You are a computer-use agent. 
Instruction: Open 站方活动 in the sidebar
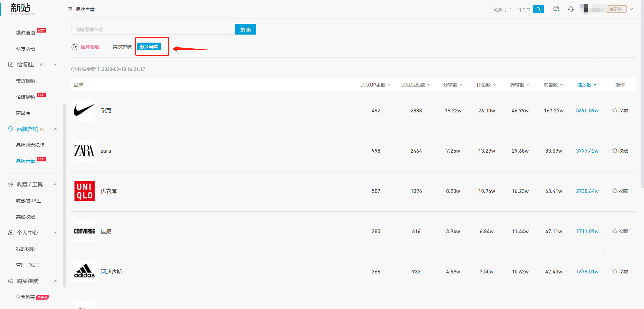pos(25,49)
